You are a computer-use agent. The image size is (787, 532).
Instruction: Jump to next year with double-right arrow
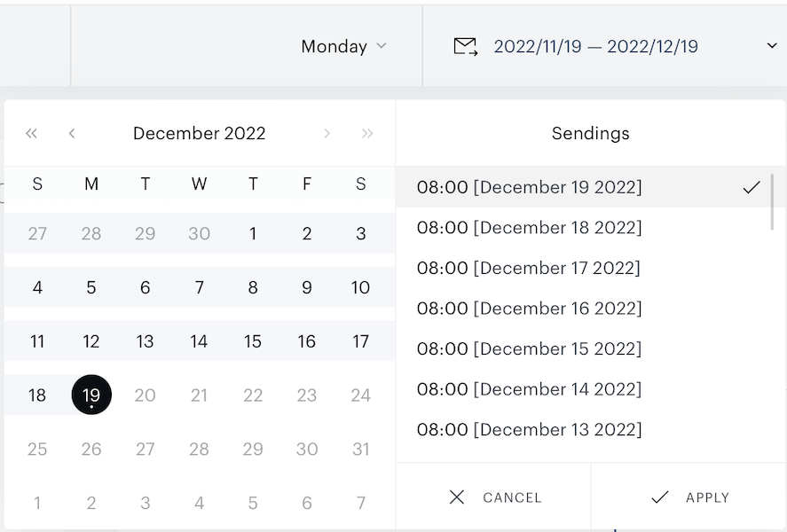pyautogui.click(x=367, y=133)
